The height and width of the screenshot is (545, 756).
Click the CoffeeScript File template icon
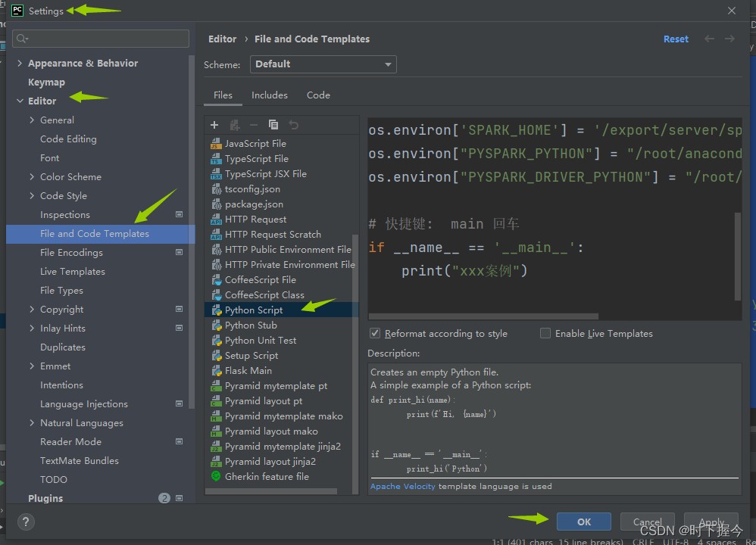click(x=216, y=280)
